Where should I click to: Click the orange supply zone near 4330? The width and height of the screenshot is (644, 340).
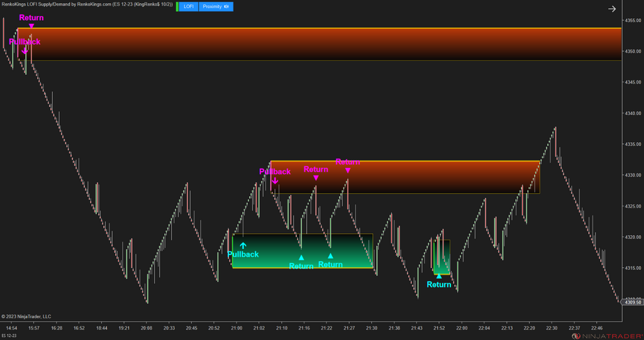(405, 177)
